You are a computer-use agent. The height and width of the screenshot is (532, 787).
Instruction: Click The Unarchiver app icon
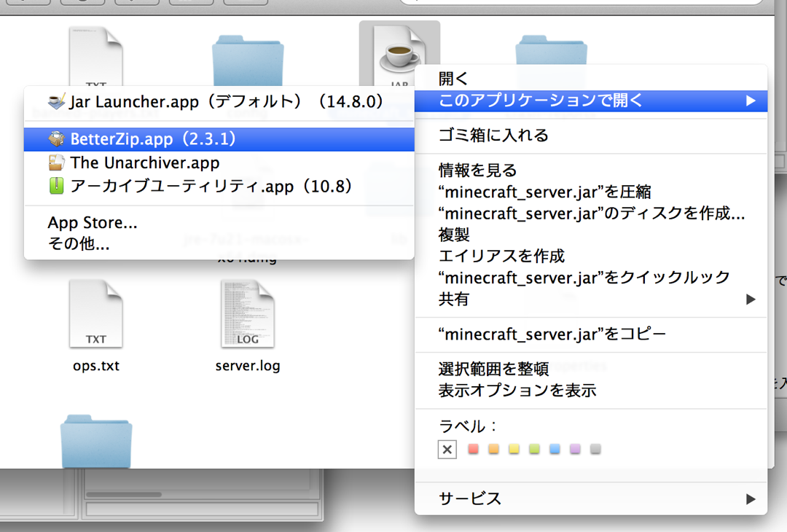[x=57, y=163]
